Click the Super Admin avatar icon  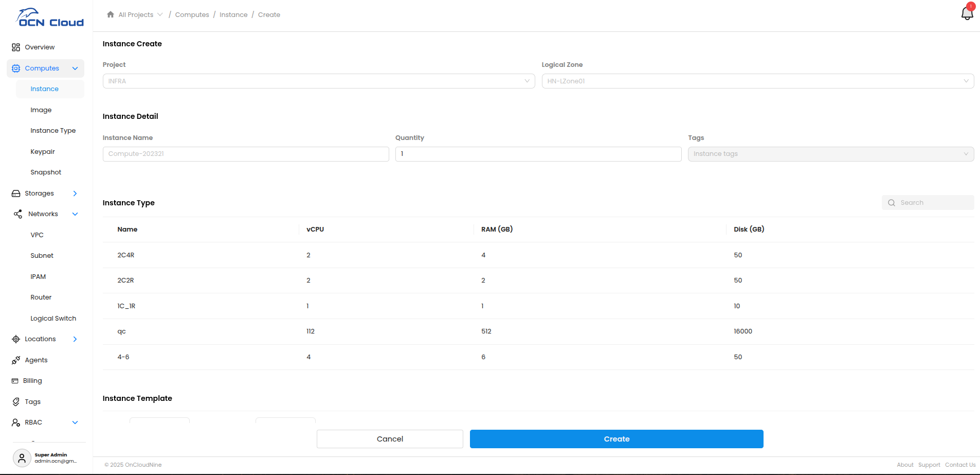coord(22,458)
